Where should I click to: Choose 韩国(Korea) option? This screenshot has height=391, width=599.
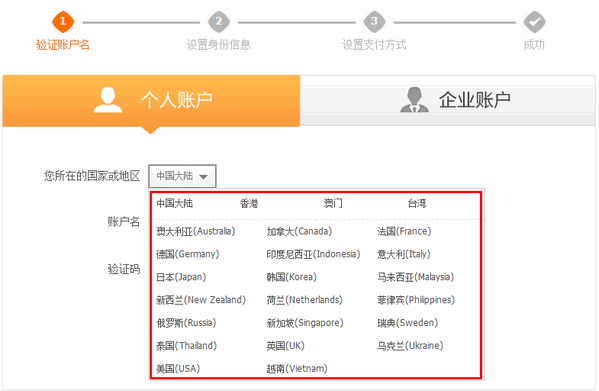click(291, 277)
